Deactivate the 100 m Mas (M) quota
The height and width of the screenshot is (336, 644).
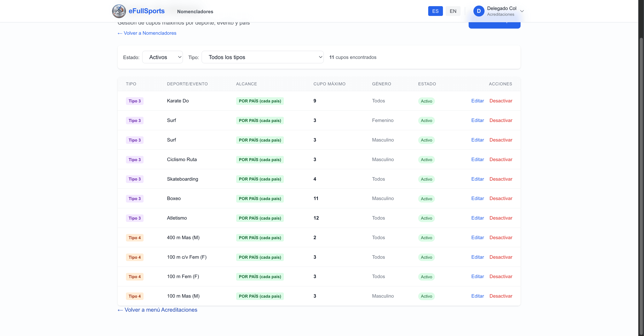[x=501, y=296]
